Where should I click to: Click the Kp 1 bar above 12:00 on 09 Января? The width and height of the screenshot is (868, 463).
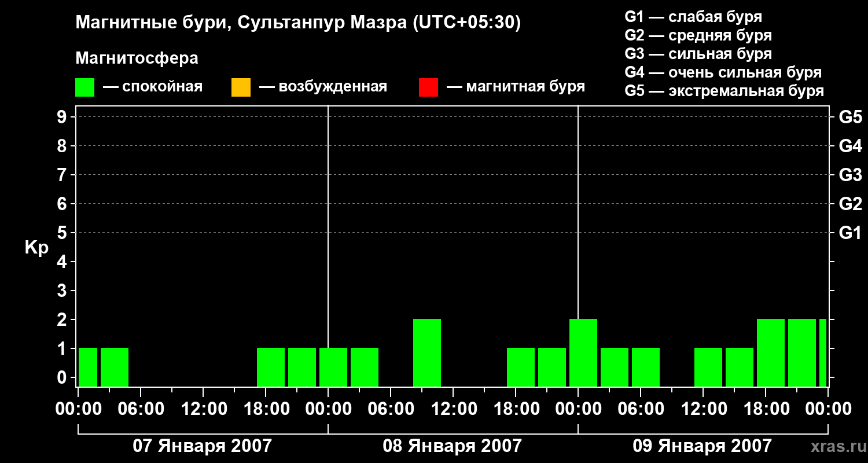708,367
